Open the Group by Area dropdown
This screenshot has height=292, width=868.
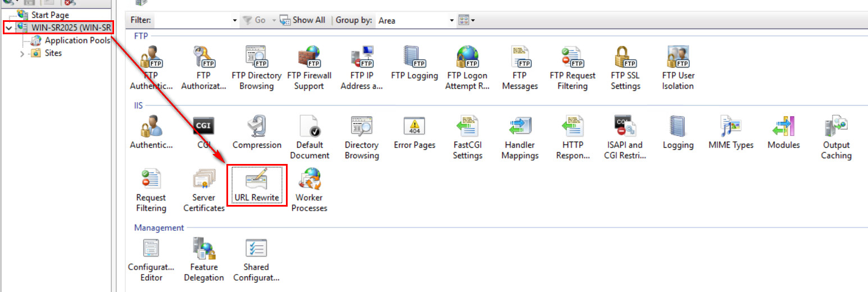[x=416, y=20]
